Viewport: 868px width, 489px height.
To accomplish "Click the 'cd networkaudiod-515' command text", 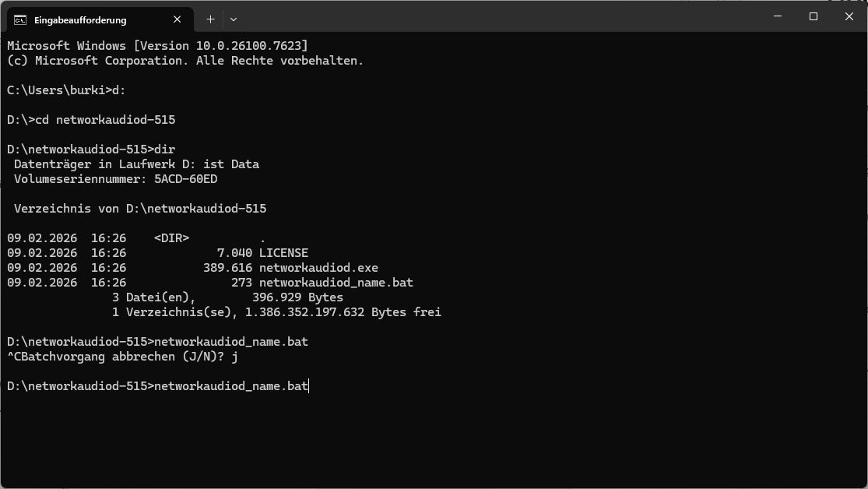I will tap(105, 120).
